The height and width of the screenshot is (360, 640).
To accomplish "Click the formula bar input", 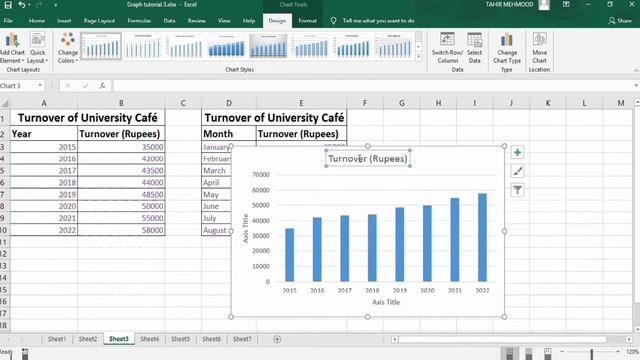I will pos(373,86).
